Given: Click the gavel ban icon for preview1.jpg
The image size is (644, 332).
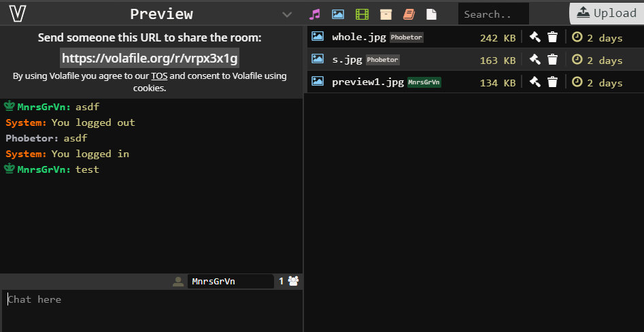Looking at the screenshot, I should click(x=535, y=82).
